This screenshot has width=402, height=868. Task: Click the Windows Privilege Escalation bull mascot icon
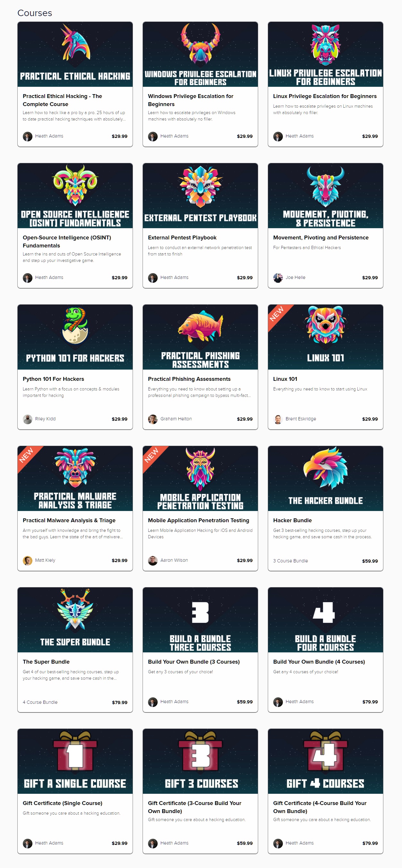click(x=200, y=43)
